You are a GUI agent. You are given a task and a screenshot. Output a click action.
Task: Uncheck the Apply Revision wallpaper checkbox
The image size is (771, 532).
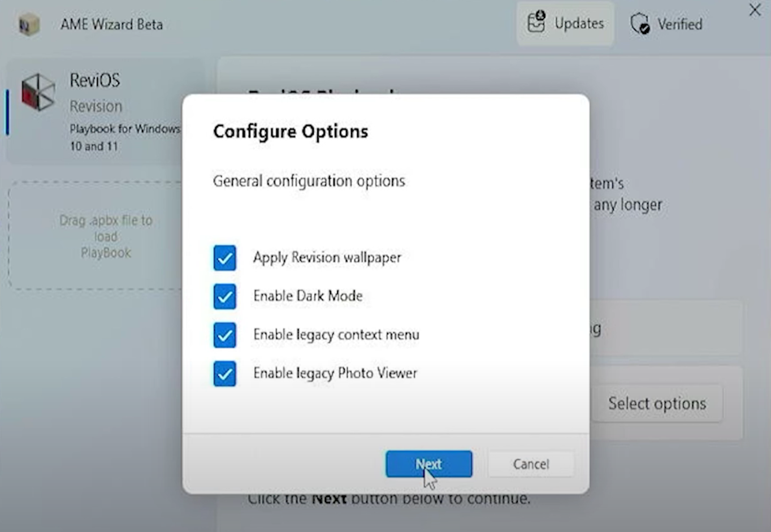coord(225,258)
